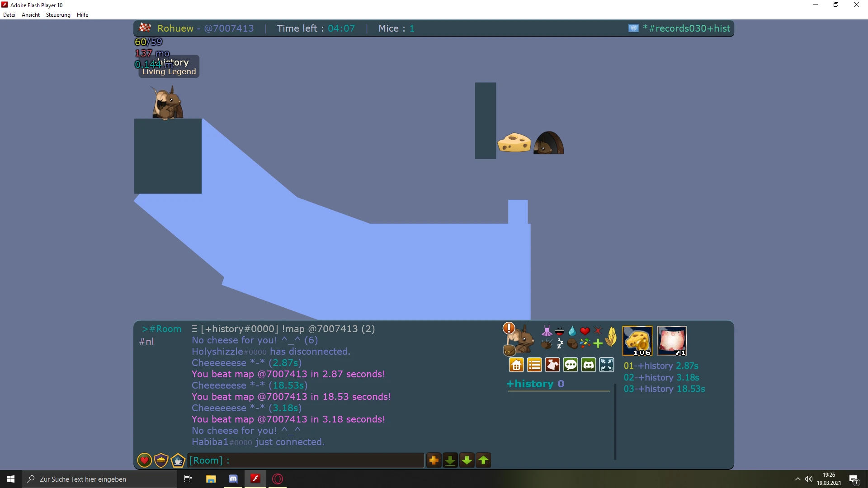Click the green up arrow chat button
This screenshot has height=488, width=868.
tap(484, 460)
